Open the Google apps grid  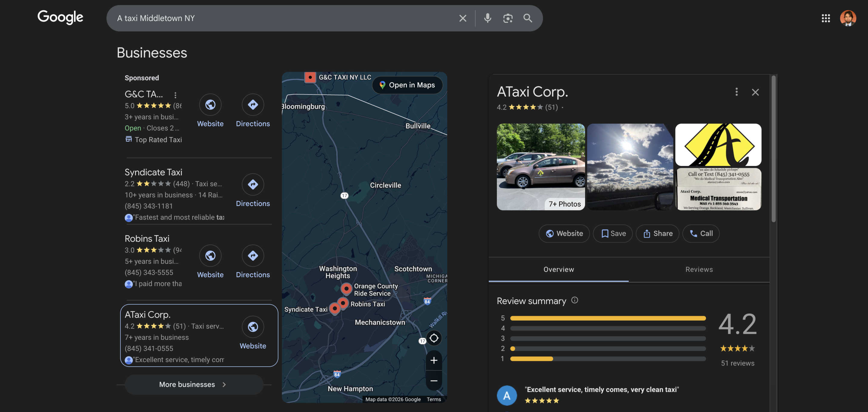pyautogui.click(x=826, y=18)
